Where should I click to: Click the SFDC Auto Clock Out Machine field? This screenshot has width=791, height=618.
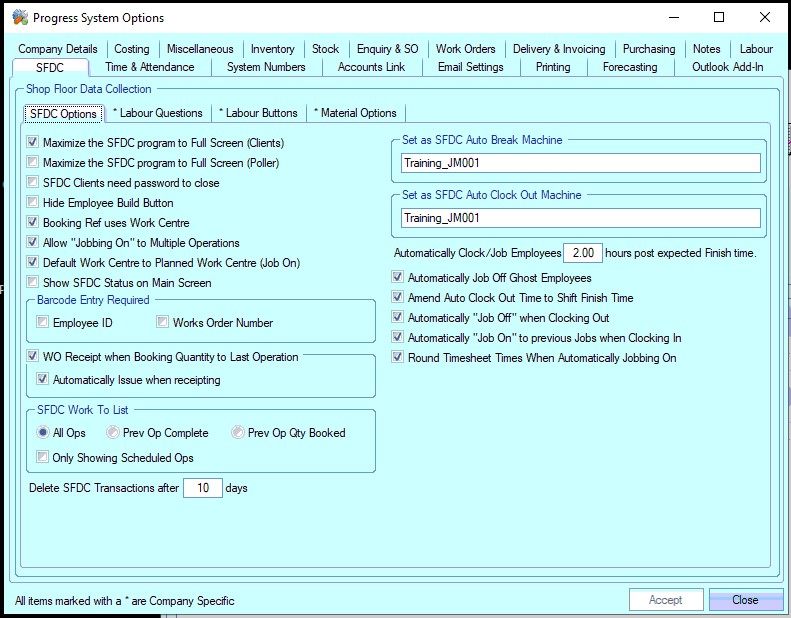(x=580, y=218)
